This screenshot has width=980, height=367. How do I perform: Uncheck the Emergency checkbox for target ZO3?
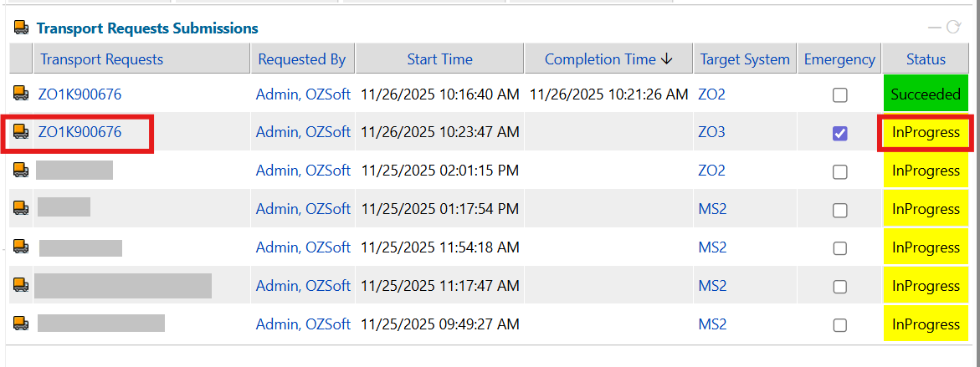click(839, 133)
